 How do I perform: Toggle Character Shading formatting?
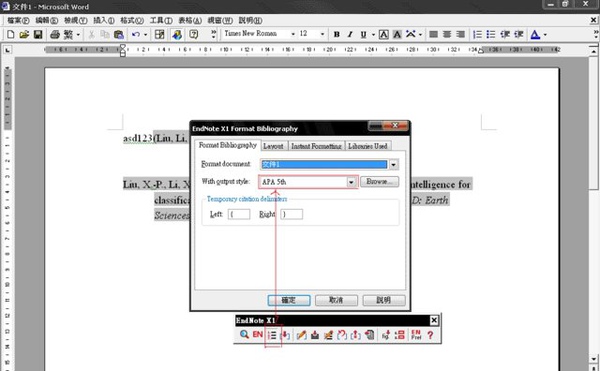[x=397, y=34]
